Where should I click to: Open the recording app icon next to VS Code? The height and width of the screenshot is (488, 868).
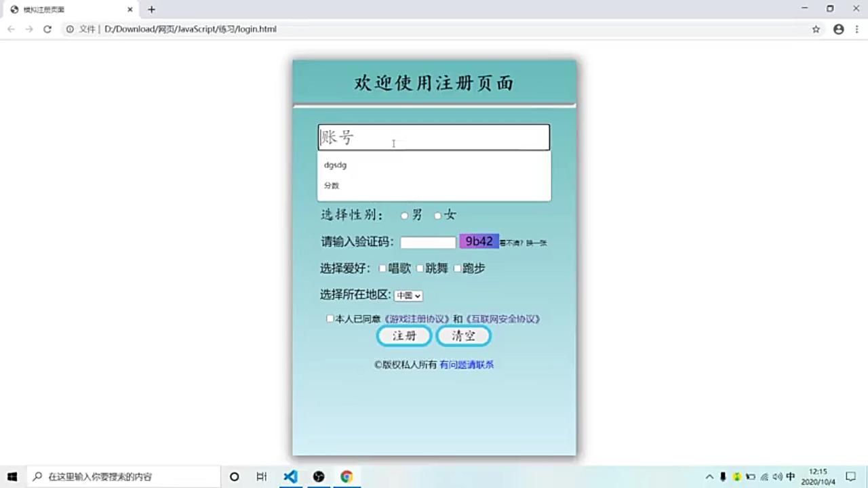319,476
